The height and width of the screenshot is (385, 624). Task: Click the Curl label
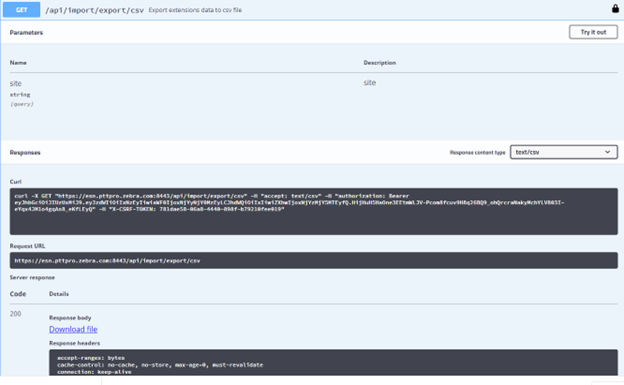click(x=16, y=182)
